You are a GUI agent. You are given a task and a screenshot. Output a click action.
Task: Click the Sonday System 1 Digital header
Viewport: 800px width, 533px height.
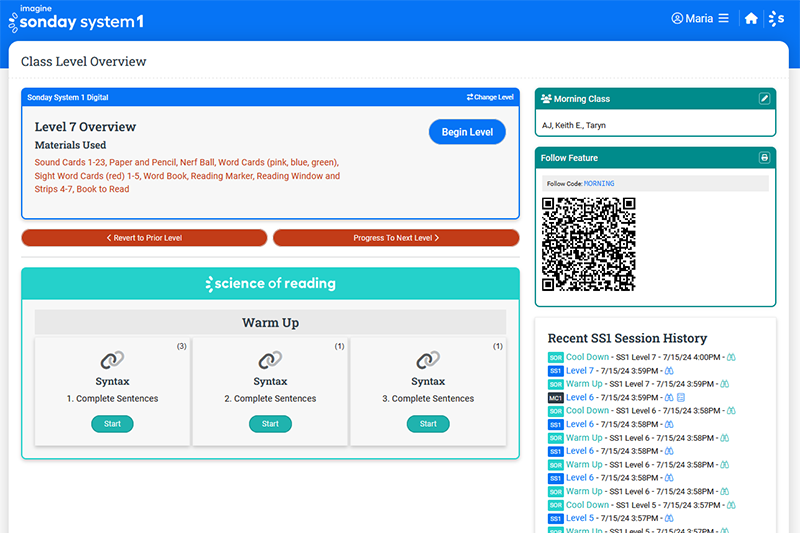(x=67, y=97)
